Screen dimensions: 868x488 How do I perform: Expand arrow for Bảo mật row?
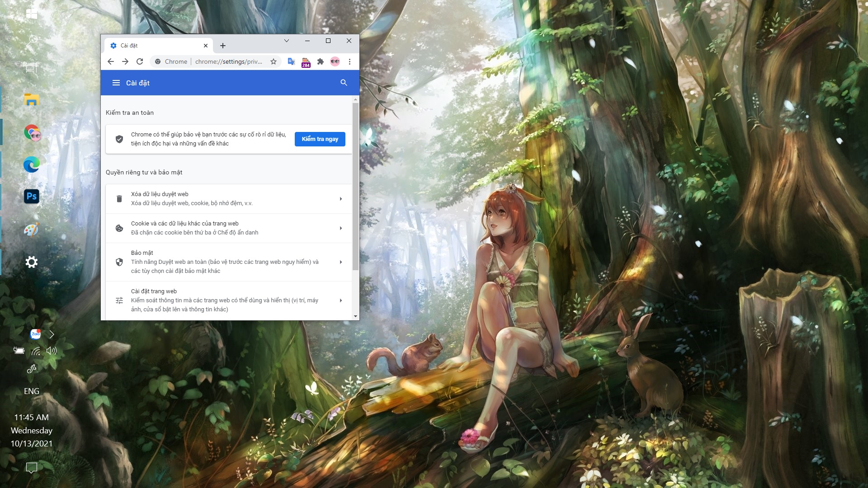[341, 262]
